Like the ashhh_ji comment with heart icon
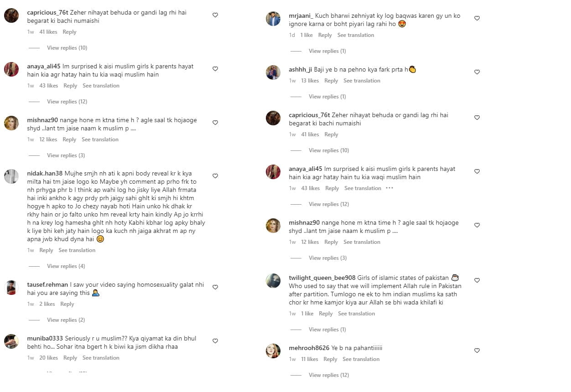 tap(477, 72)
